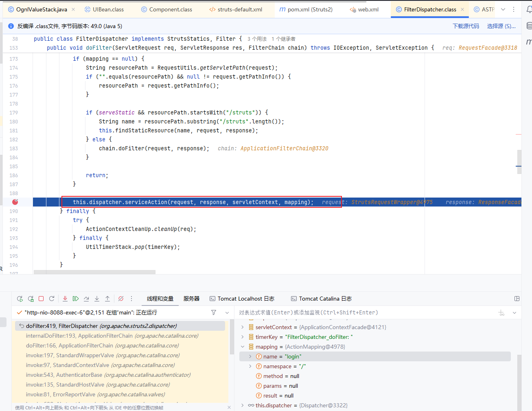Click the Resume Program icon

coord(76,299)
